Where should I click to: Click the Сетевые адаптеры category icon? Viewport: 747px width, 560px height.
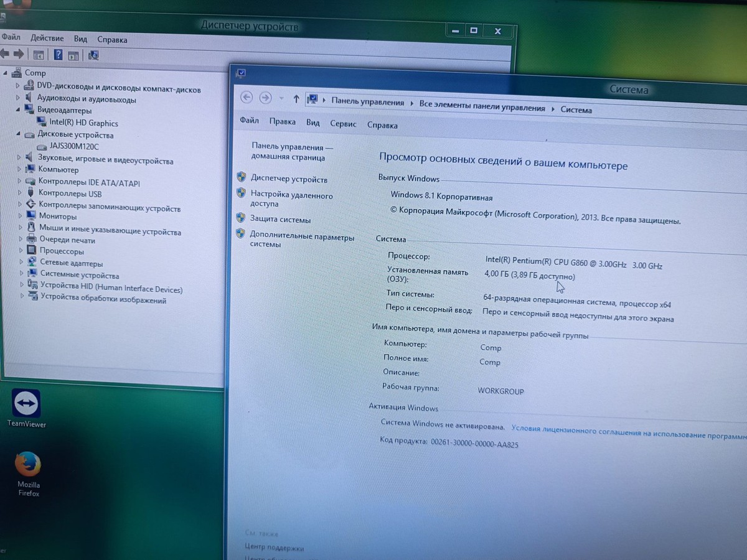pyautogui.click(x=32, y=262)
